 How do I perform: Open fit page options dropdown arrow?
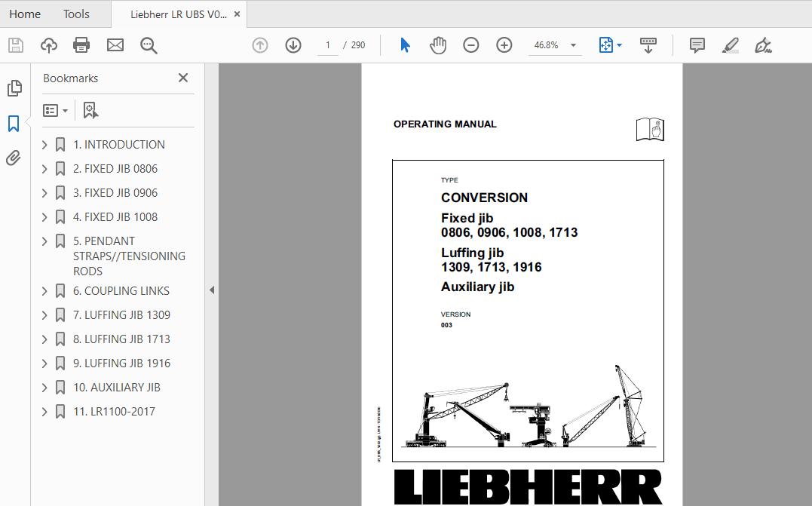(x=619, y=45)
